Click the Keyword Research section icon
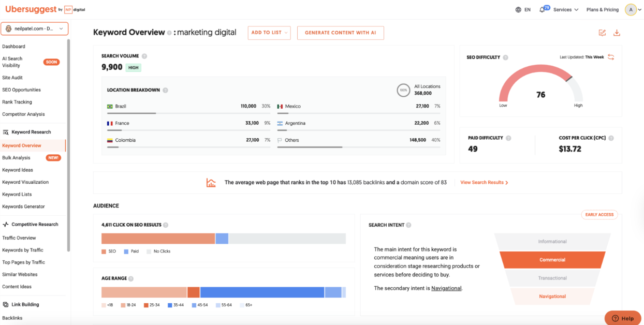Viewport: 644px width, 325px height. click(6, 132)
